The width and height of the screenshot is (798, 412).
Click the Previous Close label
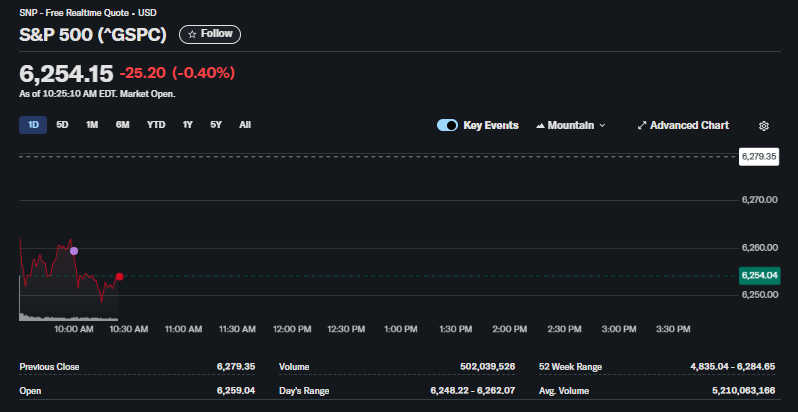[49, 367]
